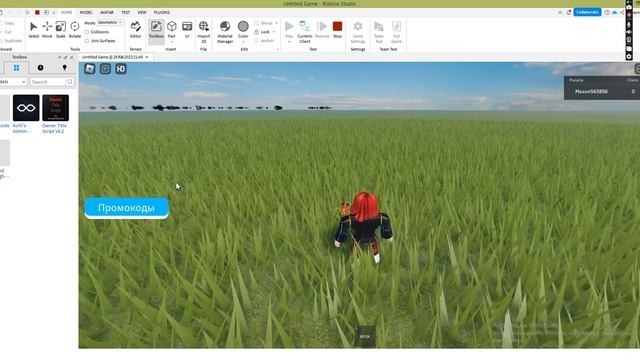Open the UI insert tool
This screenshot has height=360, width=640.
pyautogui.click(x=187, y=30)
